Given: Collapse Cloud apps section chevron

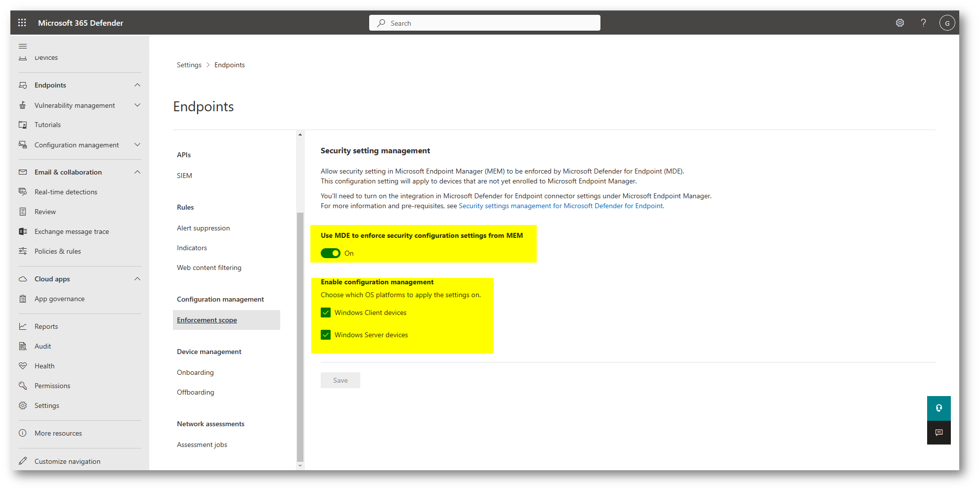Looking at the screenshot, I should click(x=137, y=279).
